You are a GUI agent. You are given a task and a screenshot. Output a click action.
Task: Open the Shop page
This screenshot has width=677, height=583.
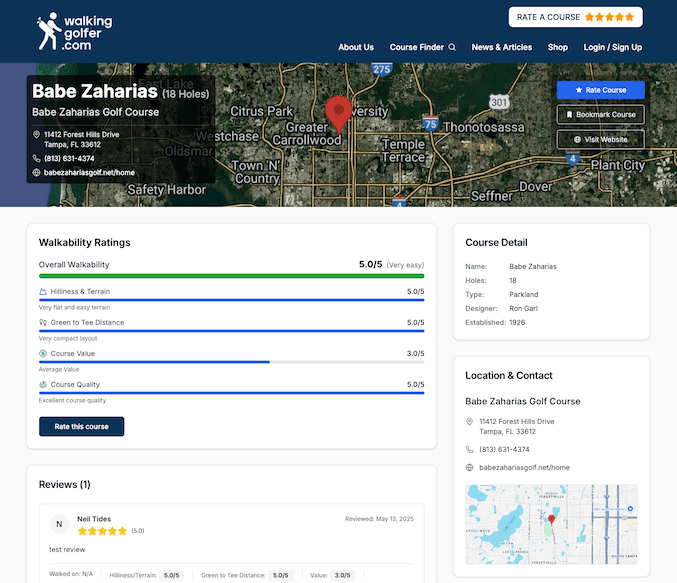point(558,47)
